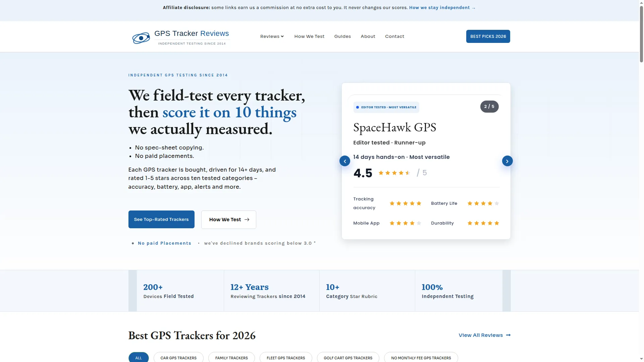Click Best GPS Trackers for 2026 heading
644x362 pixels.
pos(192,336)
